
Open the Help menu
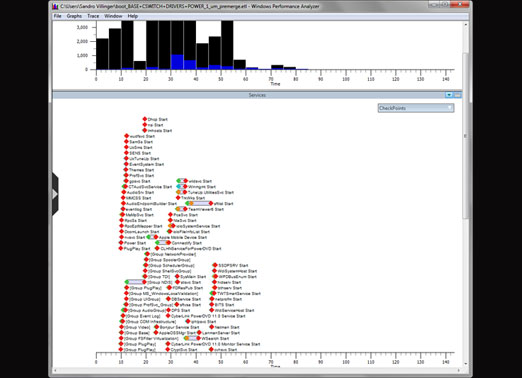pyautogui.click(x=132, y=16)
